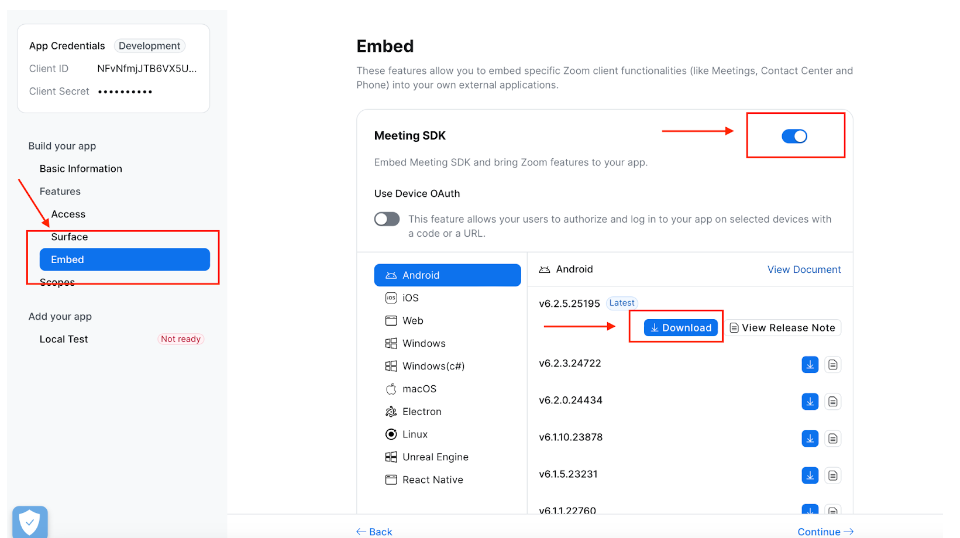Viewport: 960px width, 538px height.
Task: Download the v6.1.5.23231 SDK via its blue icon
Action: [810, 475]
